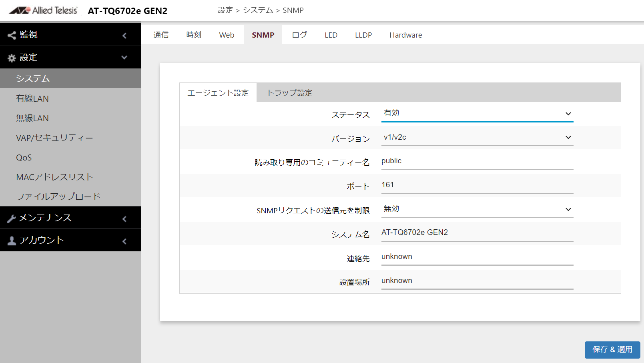
Task: Select the SNMP tab
Action: [x=263, y=35]
